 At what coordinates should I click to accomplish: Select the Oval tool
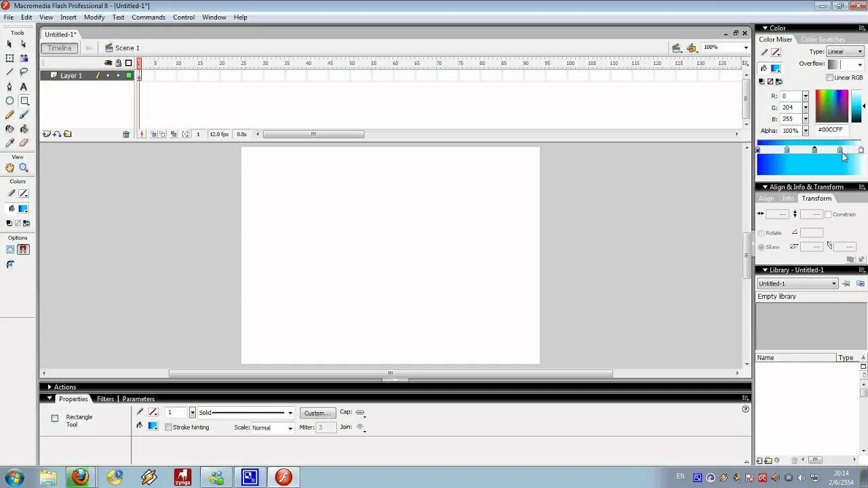[9, 101]
